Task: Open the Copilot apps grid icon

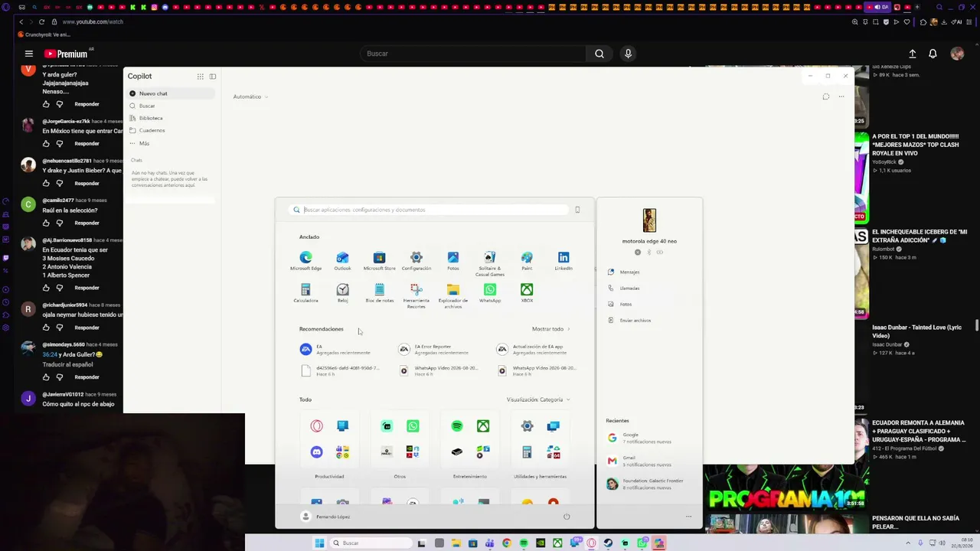Action: [200, 77]
